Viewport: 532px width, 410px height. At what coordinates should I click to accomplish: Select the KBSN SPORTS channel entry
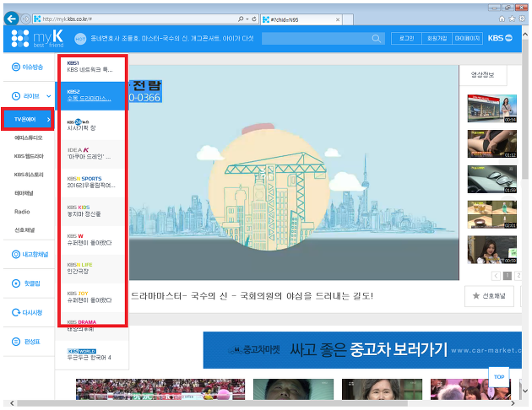tap(92, 182)
